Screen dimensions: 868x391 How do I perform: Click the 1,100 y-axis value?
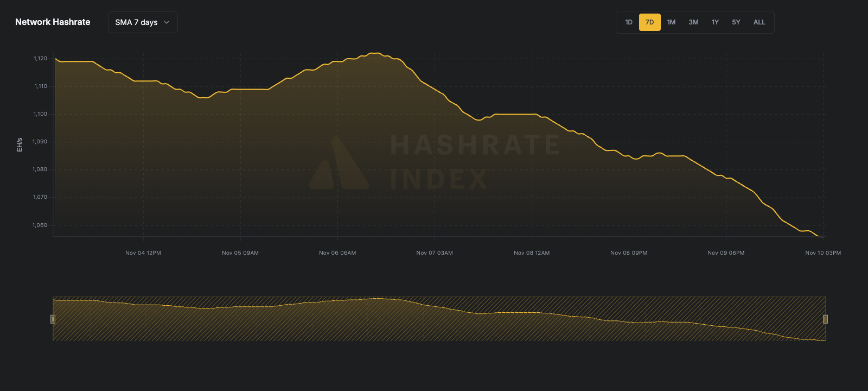40,114
